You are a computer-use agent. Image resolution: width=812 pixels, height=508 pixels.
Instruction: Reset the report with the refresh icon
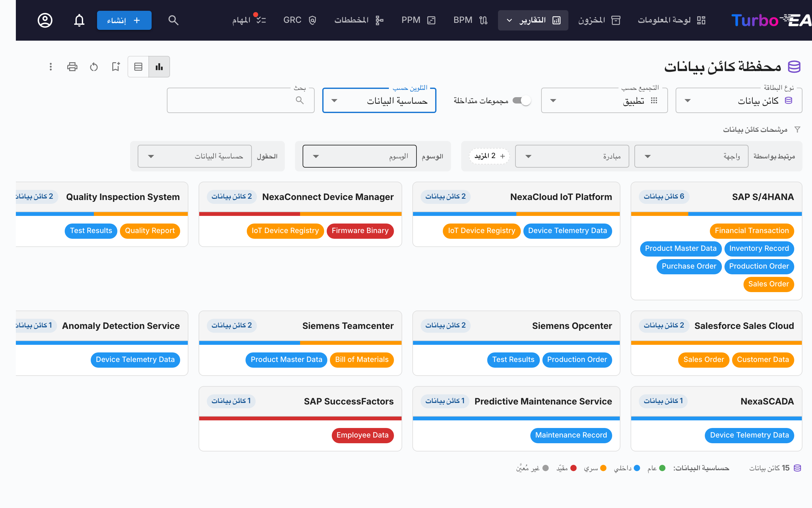[x=94, y=67]
